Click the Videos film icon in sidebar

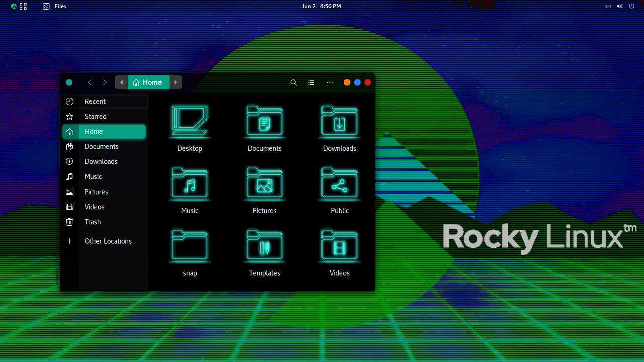tap(70, 207)
